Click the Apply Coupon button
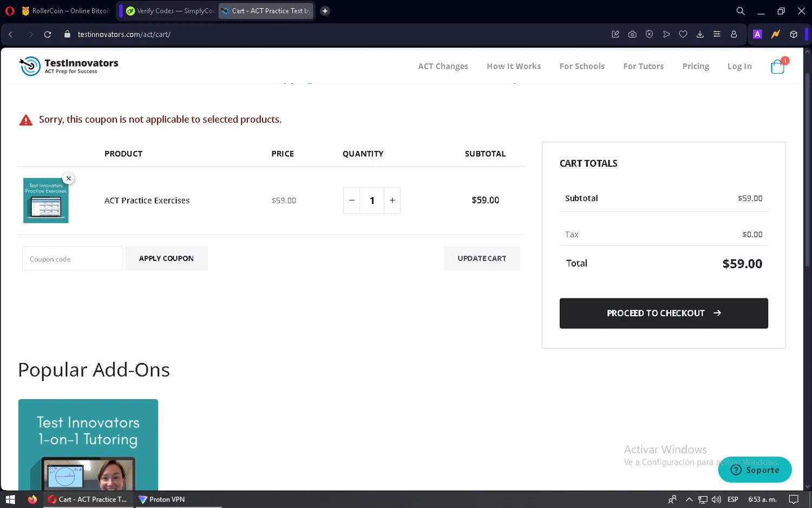Image resolution: width=812 pixels, height=508 pixels. point(166,258)
